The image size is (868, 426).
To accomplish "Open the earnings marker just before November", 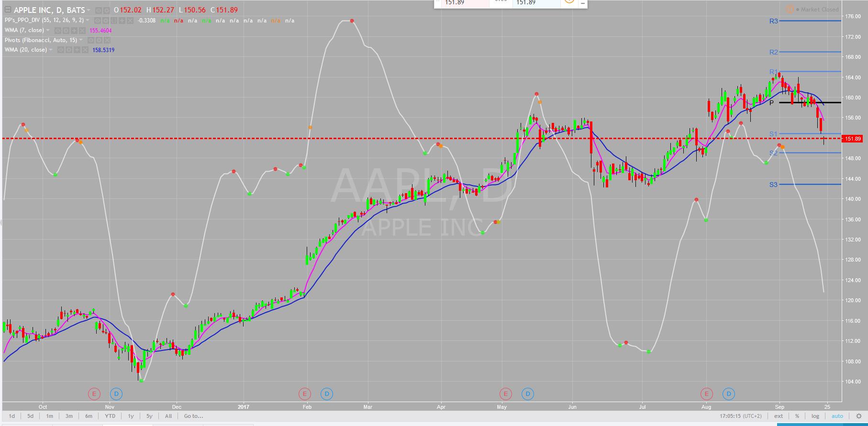I will point(94,394).
